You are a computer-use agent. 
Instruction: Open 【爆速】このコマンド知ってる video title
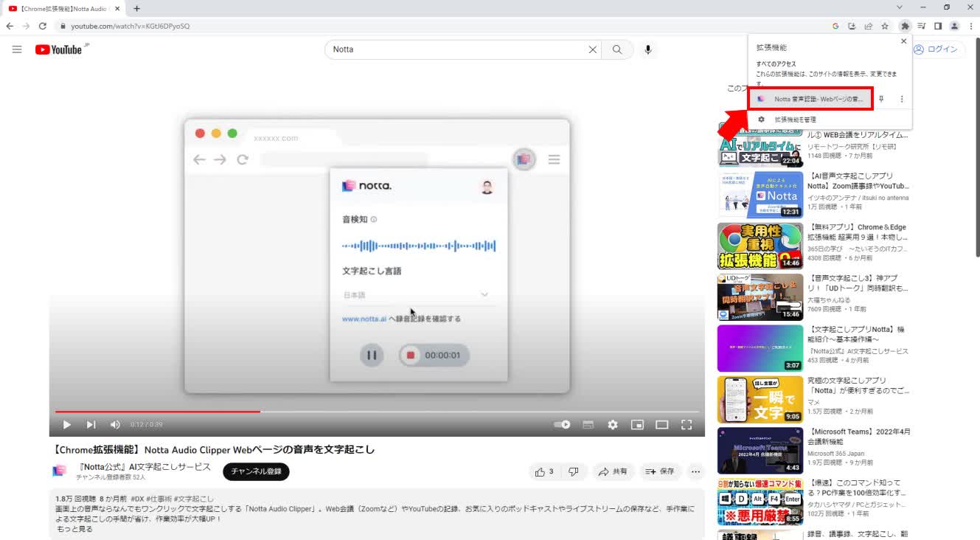point(858,488)
